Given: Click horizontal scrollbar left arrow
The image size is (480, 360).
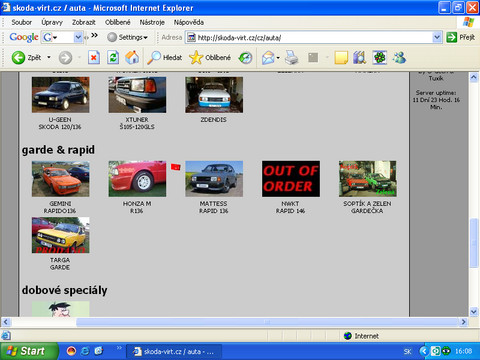Looking at the screenshot, I should 6,322.
